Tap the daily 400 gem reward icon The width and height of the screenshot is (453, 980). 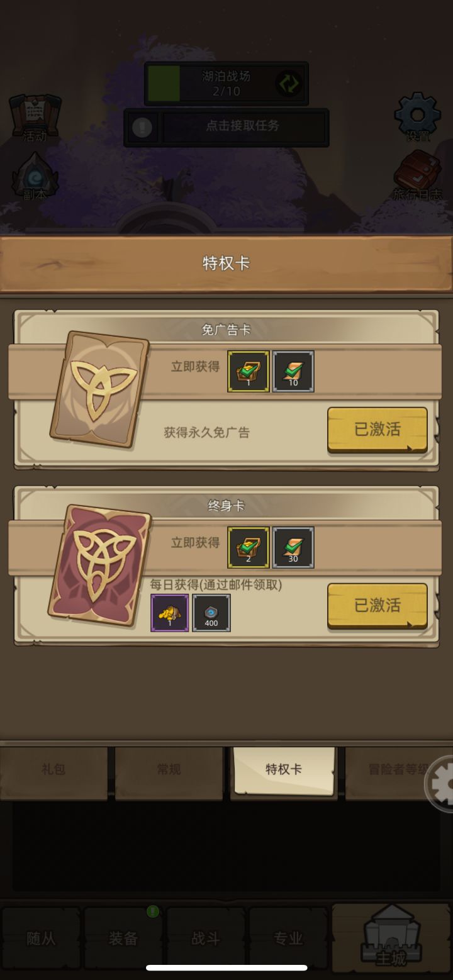tap(211, 613)
